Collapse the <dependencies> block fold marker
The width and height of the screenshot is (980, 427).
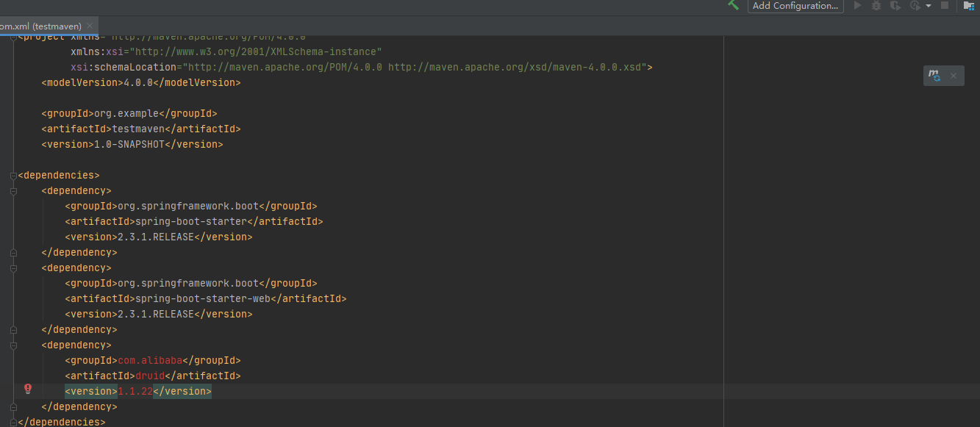13,176
